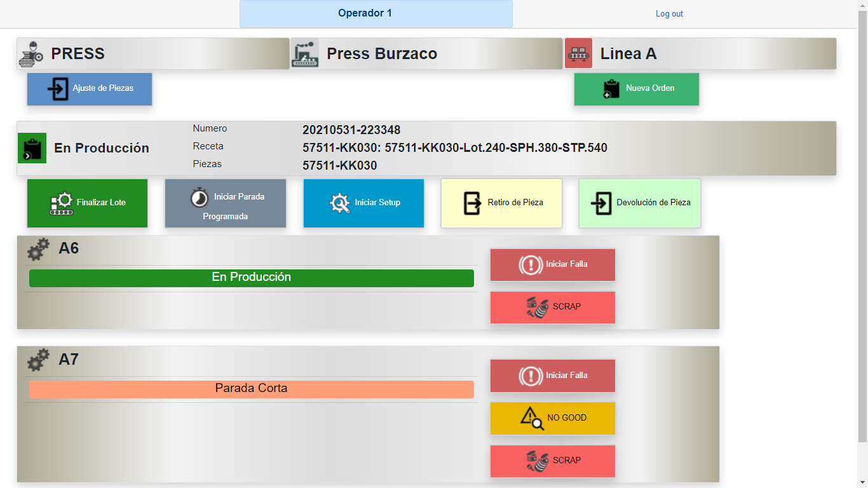Click the A7 Parada Corta status bar

point(251,389)
